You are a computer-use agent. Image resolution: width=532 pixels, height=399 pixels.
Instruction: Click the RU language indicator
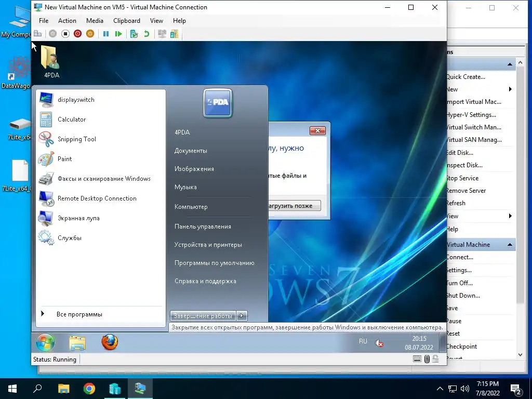click(x=363, y=341)
